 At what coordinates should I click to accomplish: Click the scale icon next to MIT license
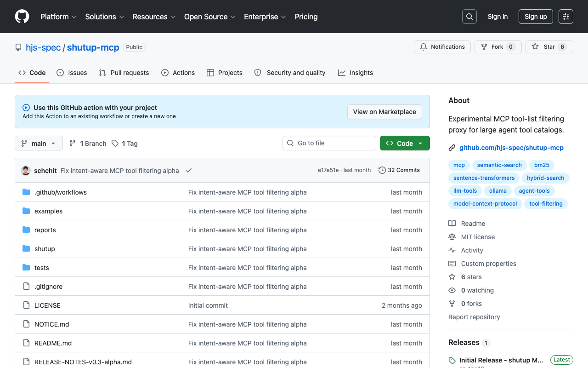452,237
